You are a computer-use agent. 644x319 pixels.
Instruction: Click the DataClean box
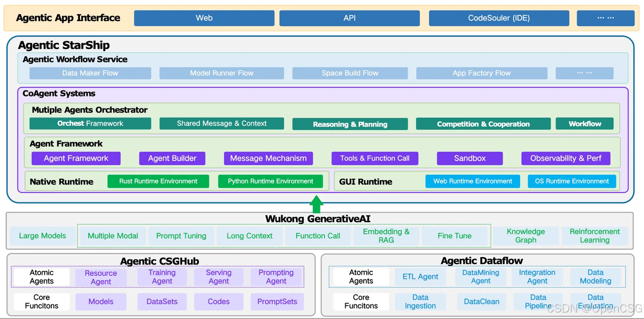click(481, 301)
